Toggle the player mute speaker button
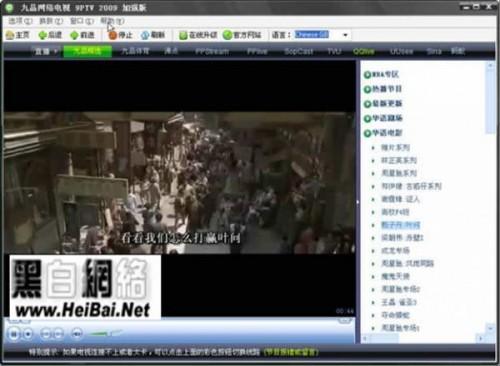 pyautogui.click(x=77, y=334)
